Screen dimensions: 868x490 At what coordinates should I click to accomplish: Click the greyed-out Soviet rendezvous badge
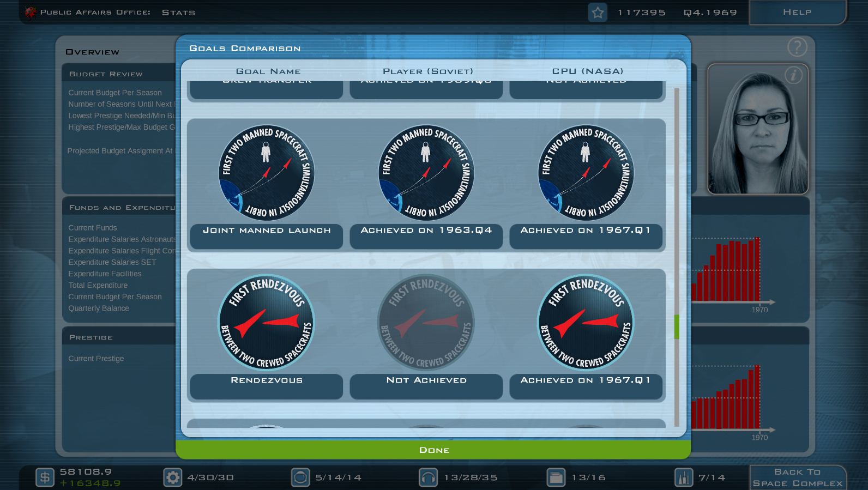(x=426, y=323)
